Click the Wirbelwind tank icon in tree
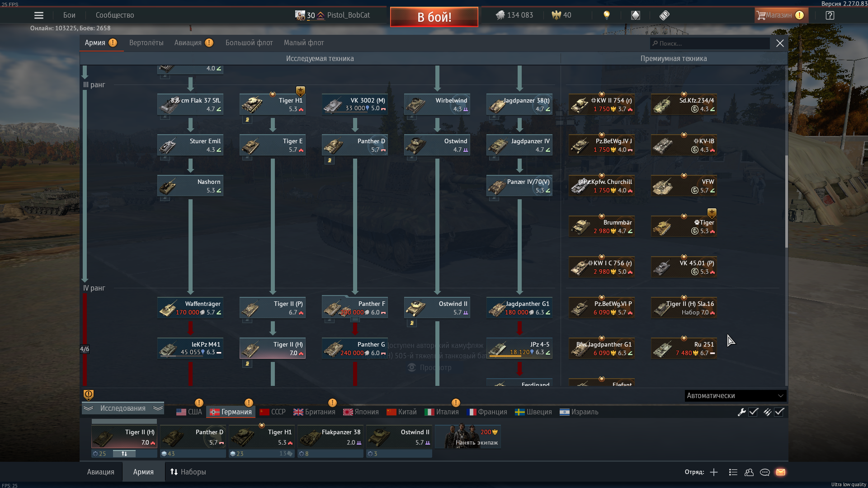Viewport: 868px width, 488px height. tap(416, 105)
